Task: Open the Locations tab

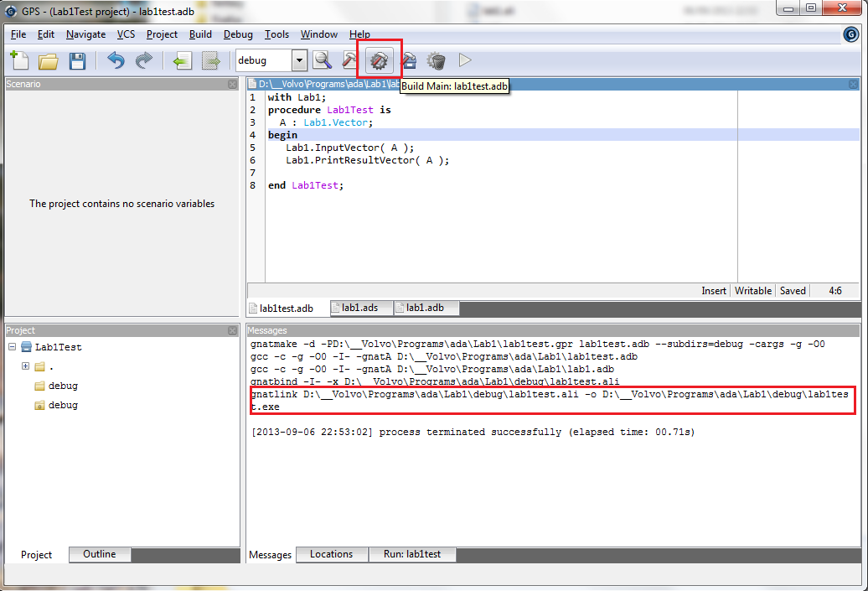Action: 331,554
